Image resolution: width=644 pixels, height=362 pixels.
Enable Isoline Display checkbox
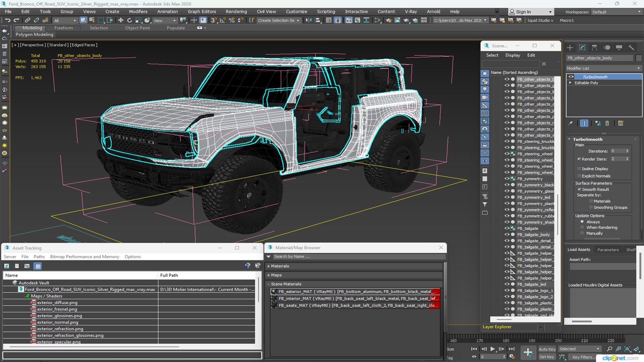click(x=579, y=169)
